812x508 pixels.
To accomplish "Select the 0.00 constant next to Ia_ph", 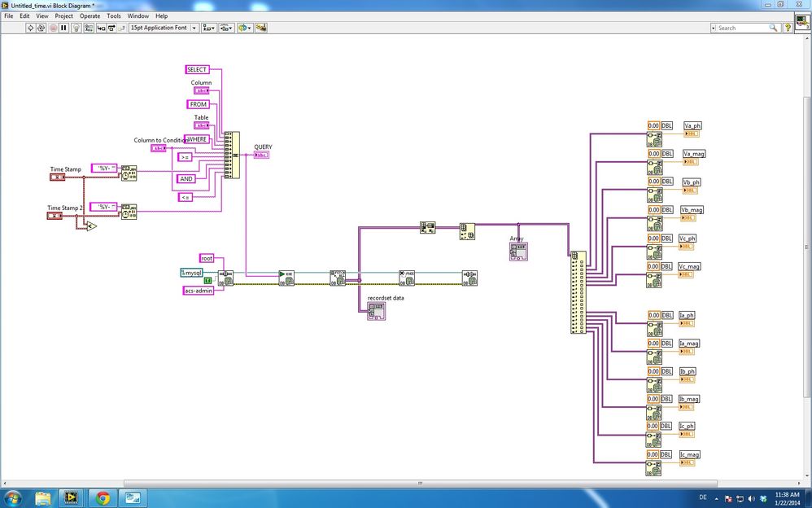I will point(653,315).
